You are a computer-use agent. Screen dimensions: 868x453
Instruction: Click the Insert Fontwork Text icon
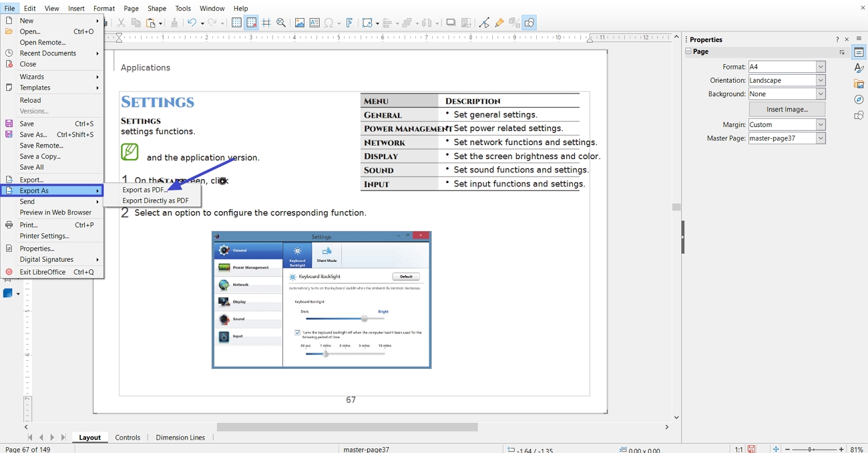(x=349, y=23)
